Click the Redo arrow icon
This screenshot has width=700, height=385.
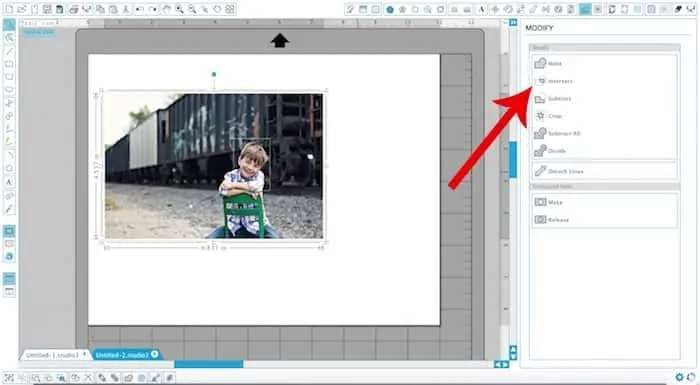[x=153, y=9]
